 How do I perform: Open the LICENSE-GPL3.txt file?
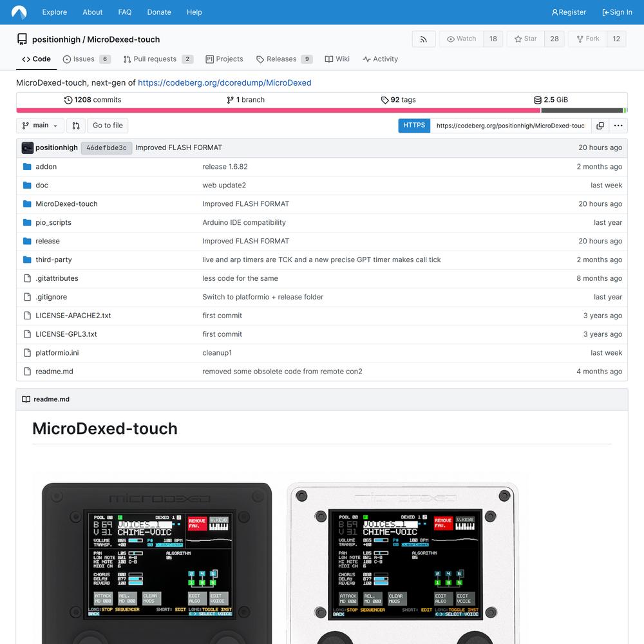click(x=66, y=334)
